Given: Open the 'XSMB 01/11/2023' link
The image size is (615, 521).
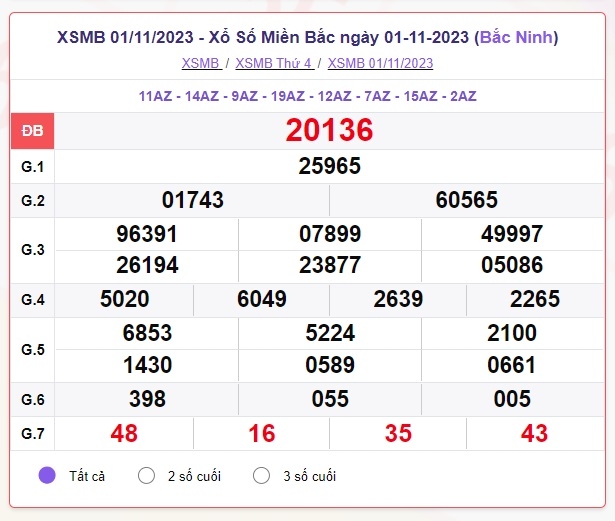Looking at the screenshot, I should pyautogui.click(x=380, y=63).
